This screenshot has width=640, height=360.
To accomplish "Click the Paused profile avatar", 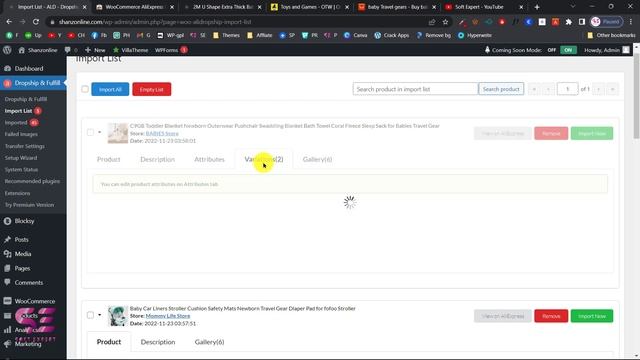I will [x=606, y=22].
